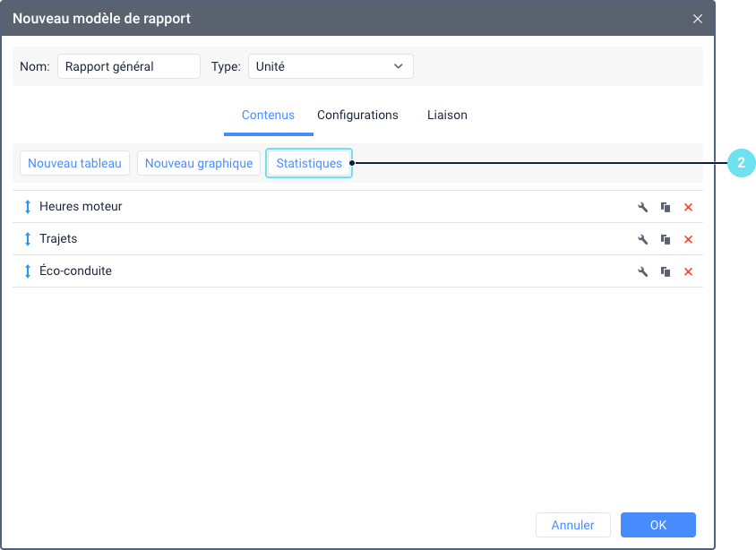Click into the Nom text field
Screen dimensions: 756x550
pyautogui.click(x=129, y=66)
